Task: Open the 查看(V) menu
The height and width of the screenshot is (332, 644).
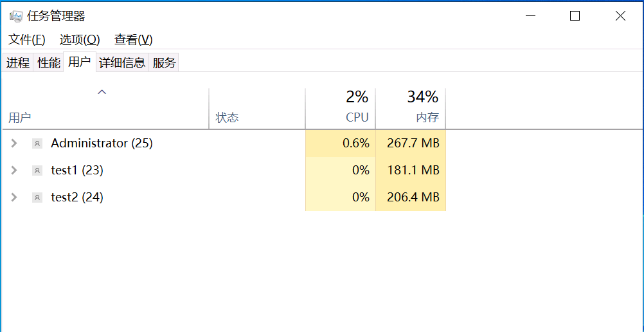Action: pos(133,40)
